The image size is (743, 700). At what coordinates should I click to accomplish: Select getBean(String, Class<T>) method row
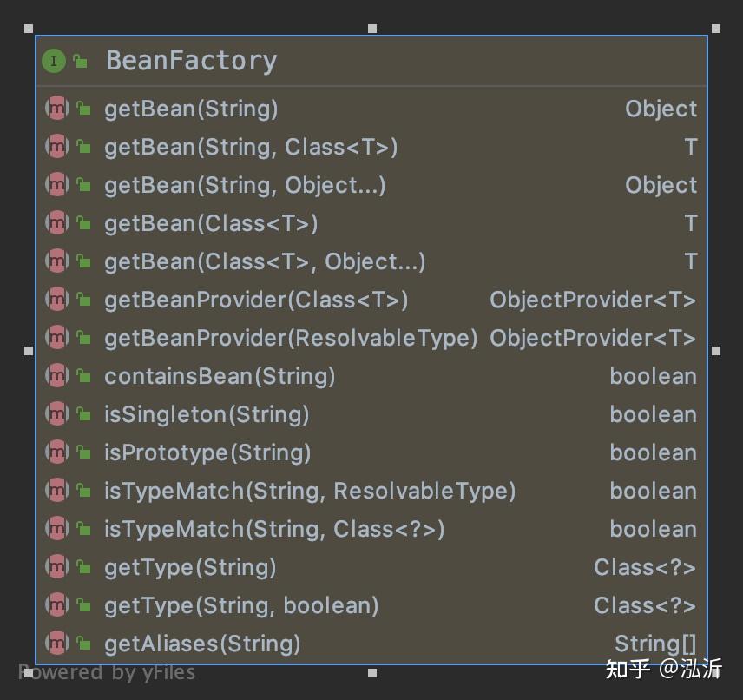tap(251, 147)
